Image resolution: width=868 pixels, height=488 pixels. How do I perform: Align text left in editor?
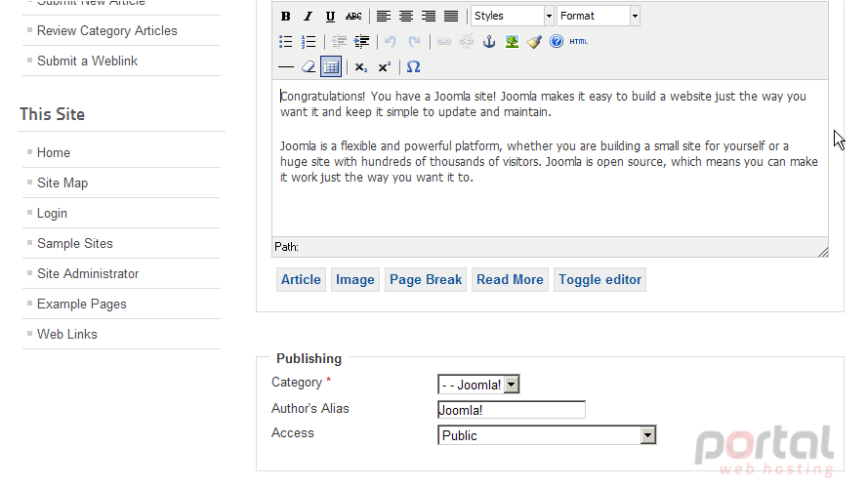click(383, 16)
